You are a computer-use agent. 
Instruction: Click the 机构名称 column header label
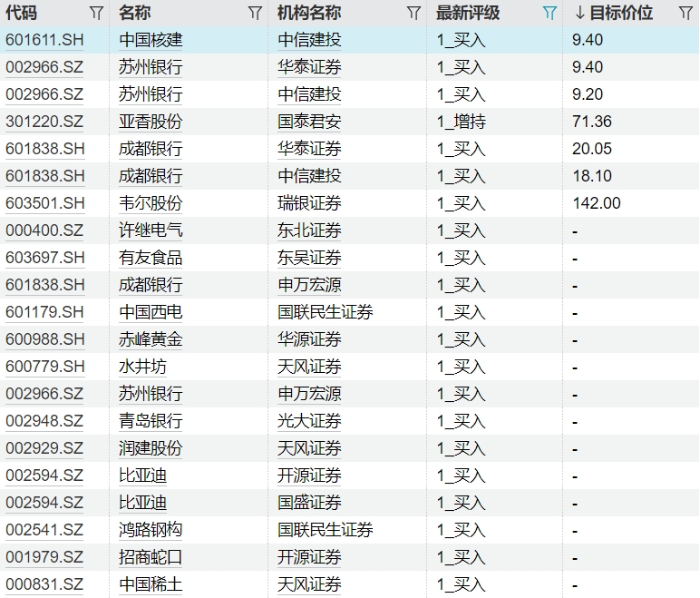click(x=309, y=13)
